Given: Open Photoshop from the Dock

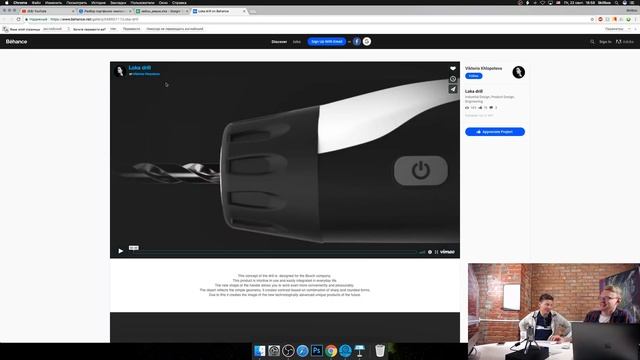Looking at the screenshot, I should click(x=317, y=351).
